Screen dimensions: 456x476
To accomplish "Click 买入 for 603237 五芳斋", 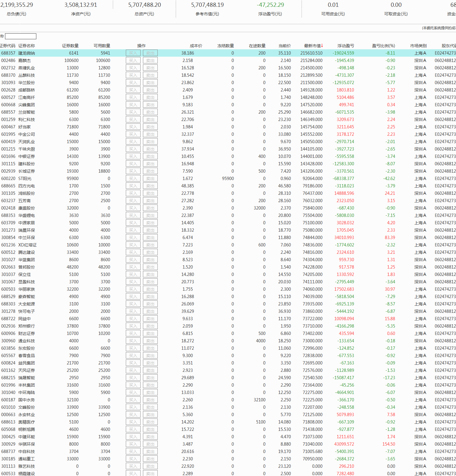I will (x=133, y=201).
